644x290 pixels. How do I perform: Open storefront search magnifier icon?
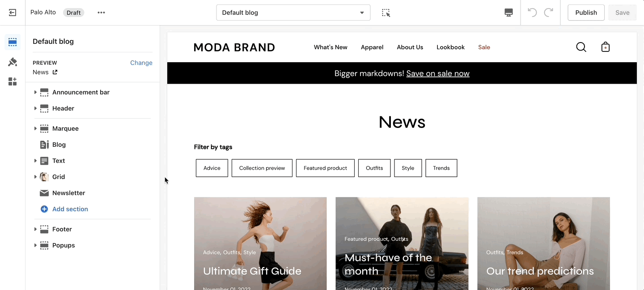click(581, 47)
